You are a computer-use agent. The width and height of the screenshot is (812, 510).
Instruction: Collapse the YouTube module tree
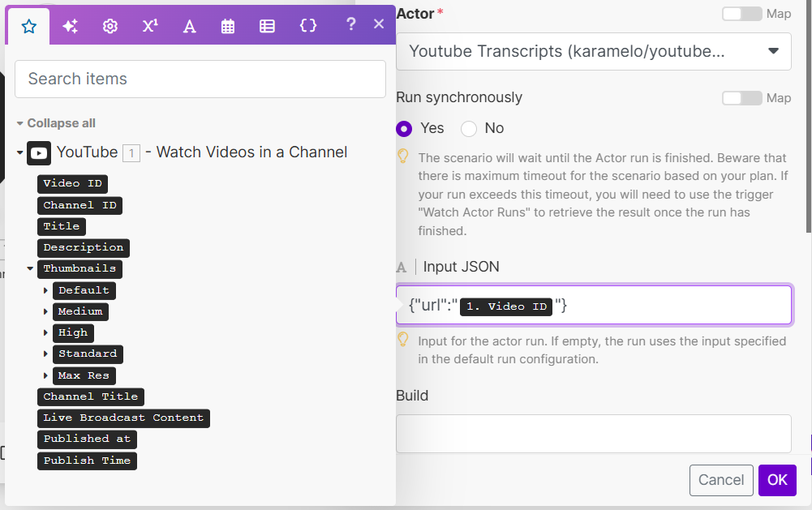(19, 152)
